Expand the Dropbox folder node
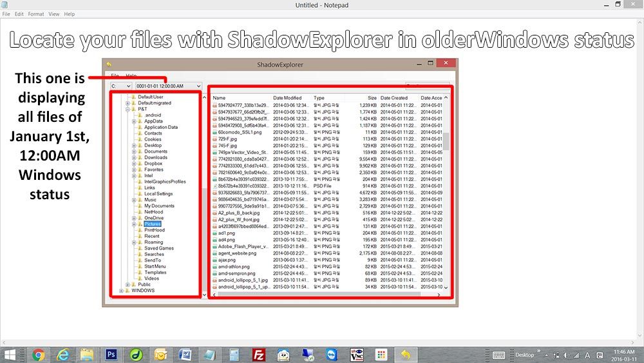 (134, 164)
